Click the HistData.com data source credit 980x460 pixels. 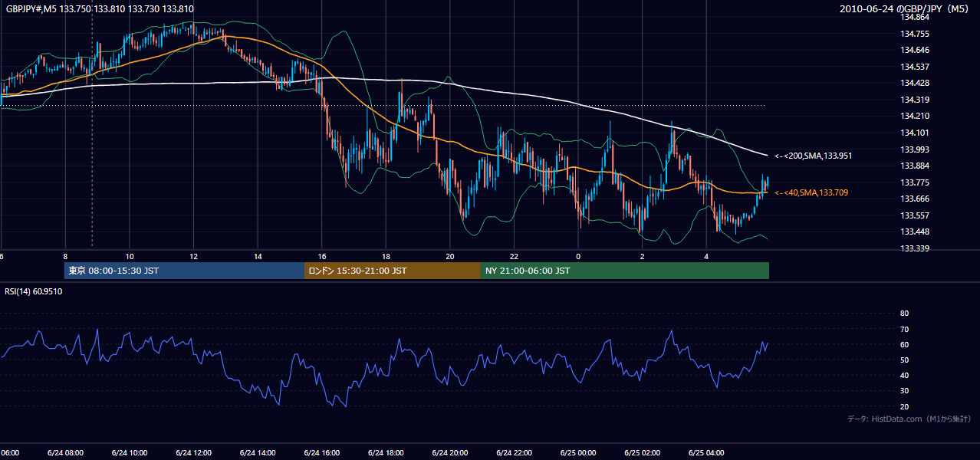(909, 419)
